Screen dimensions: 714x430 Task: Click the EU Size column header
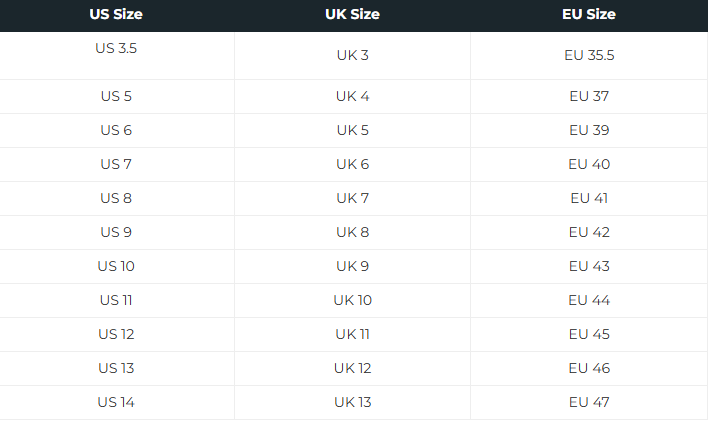pos(589,15)
